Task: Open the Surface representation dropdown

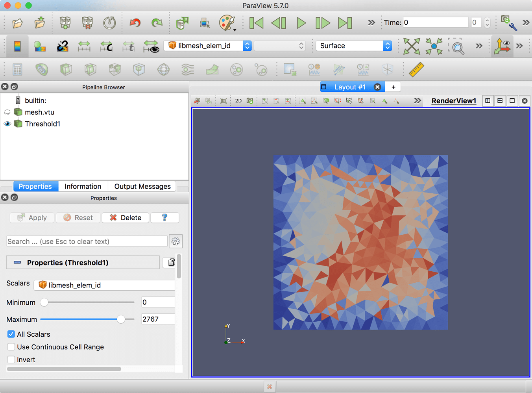Action: click(x=354, y=46)
